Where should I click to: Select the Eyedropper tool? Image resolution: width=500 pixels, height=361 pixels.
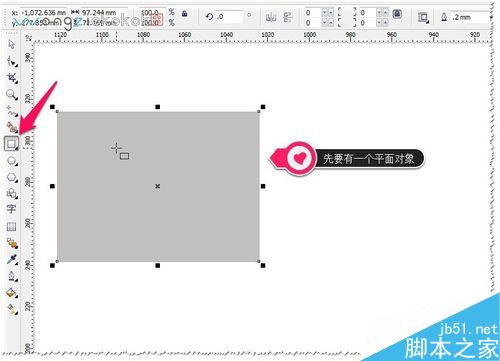coord(12,260)
